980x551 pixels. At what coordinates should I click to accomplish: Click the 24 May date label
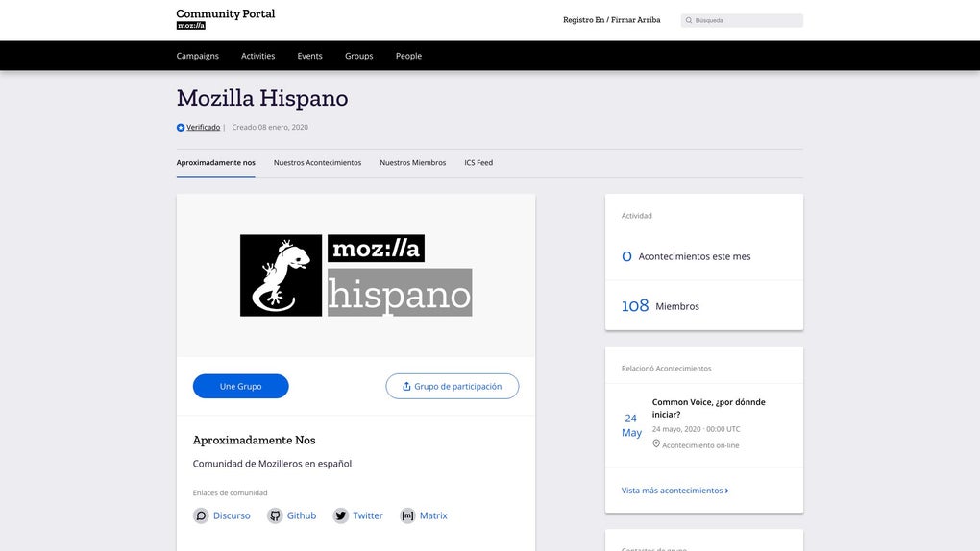tap(631, 425)
